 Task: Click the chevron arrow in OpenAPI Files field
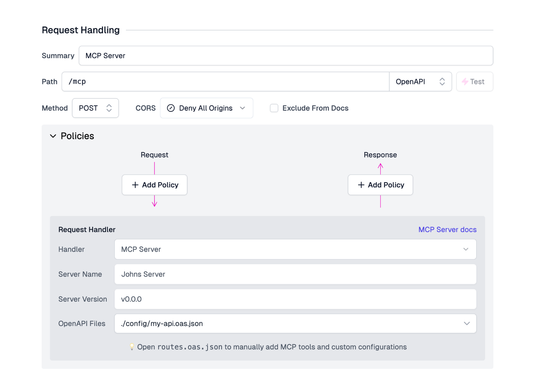[x=467, y=323]
